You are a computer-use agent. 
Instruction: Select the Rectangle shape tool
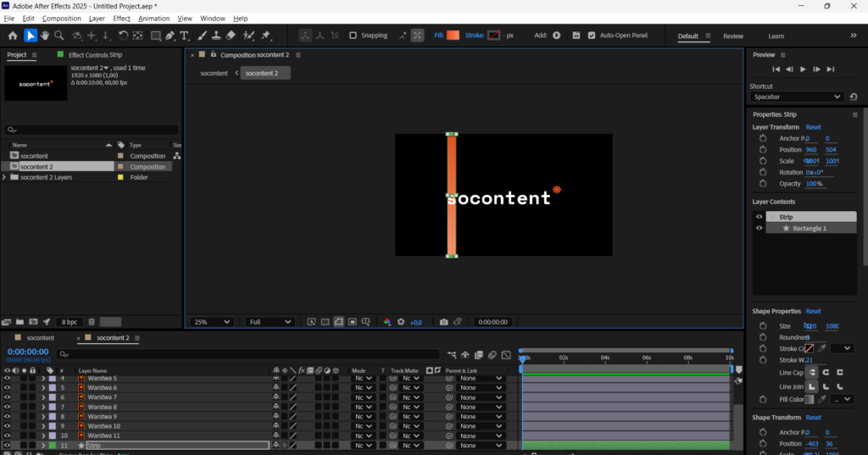tap(156, 36)
